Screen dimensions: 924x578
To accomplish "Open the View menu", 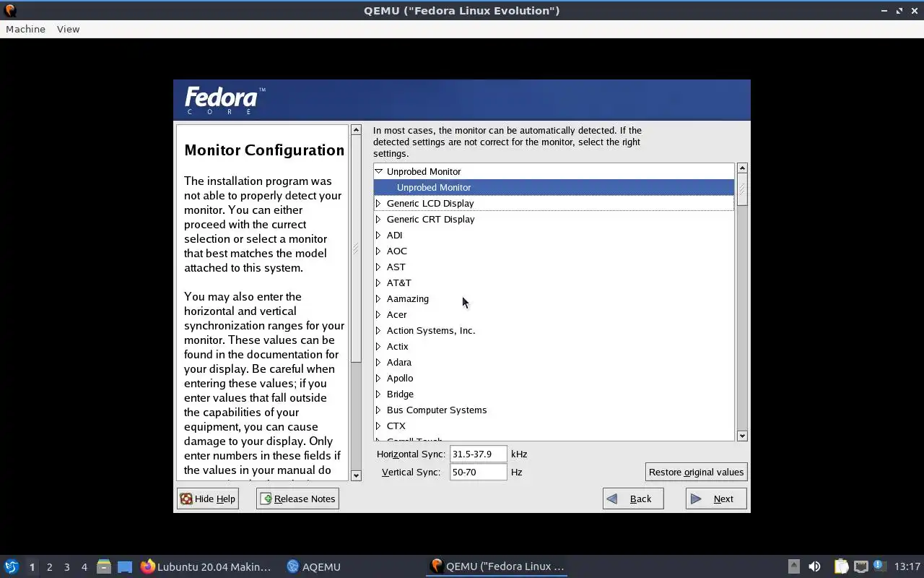I will (x=68, y=29).
